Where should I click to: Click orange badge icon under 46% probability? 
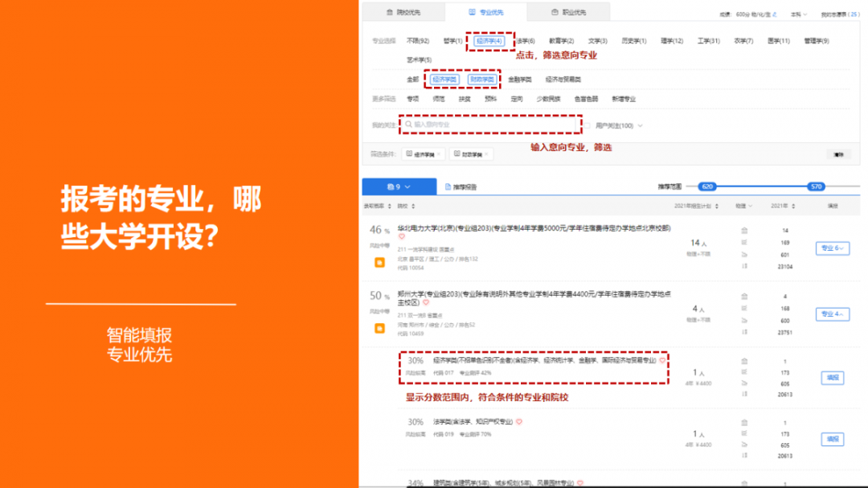[x=379, y=263]
